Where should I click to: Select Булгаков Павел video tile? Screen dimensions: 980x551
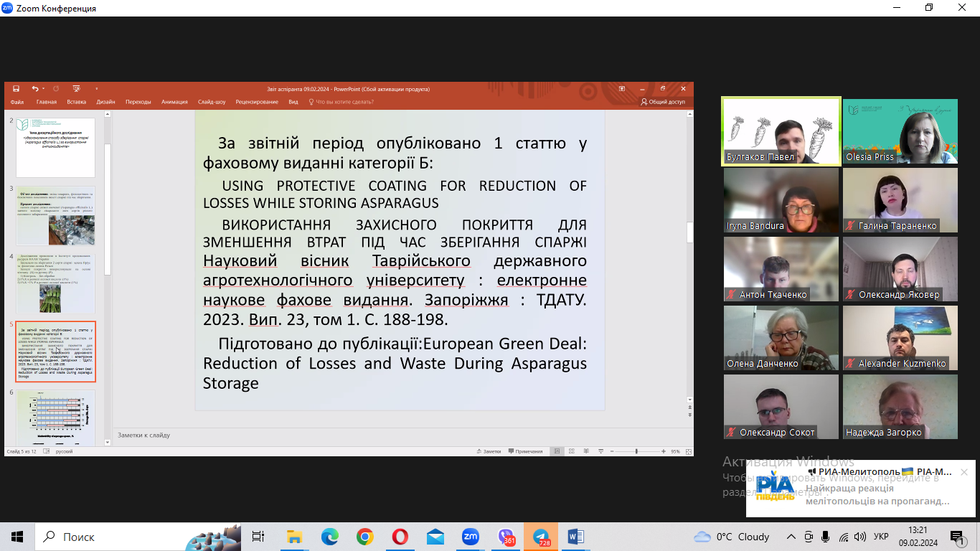click(781, 131)
